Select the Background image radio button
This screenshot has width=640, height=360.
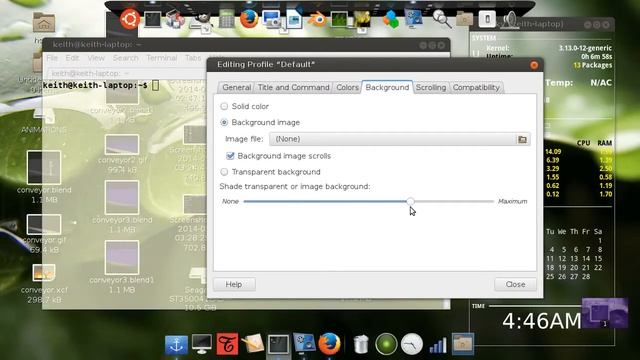pyautogui.click(x=224, y=122)
